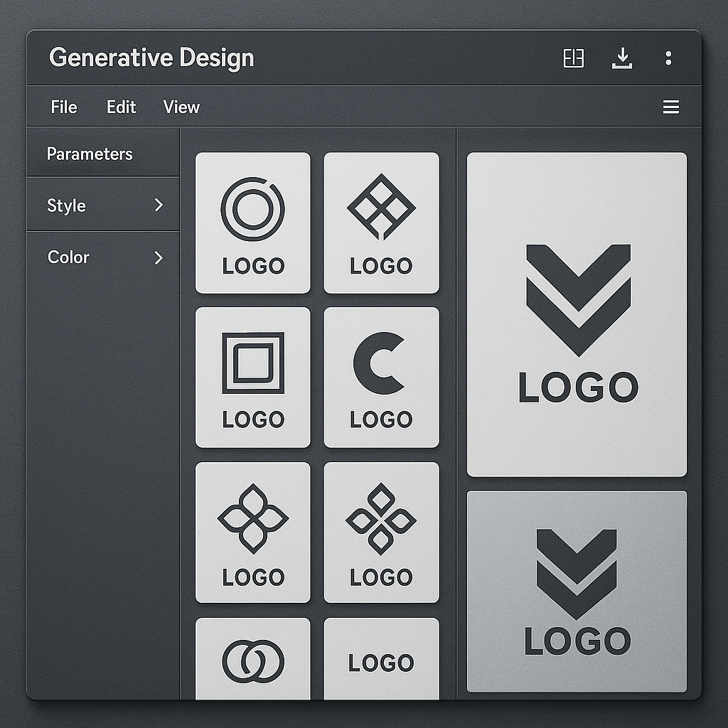Viewport: 728px width, 728px height.
Task: Click the three-dot overflow icon
Action: (x=668, y=58)
